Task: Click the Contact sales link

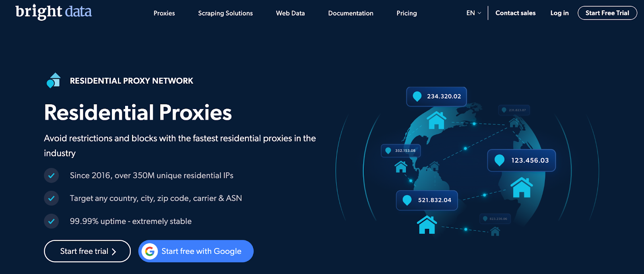Action: pyautogui.click(x=516, y=13)
